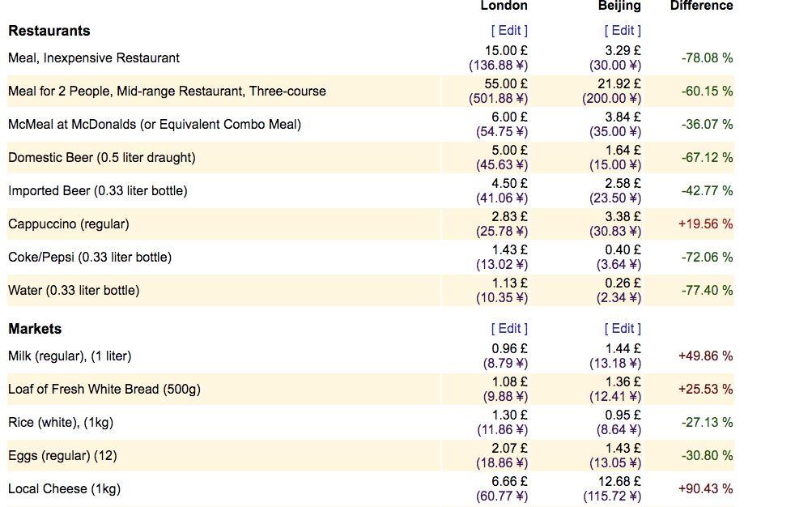Click the Markets section heading
The height and width of the screenshot is (507, 812).
tap(35, 329)
